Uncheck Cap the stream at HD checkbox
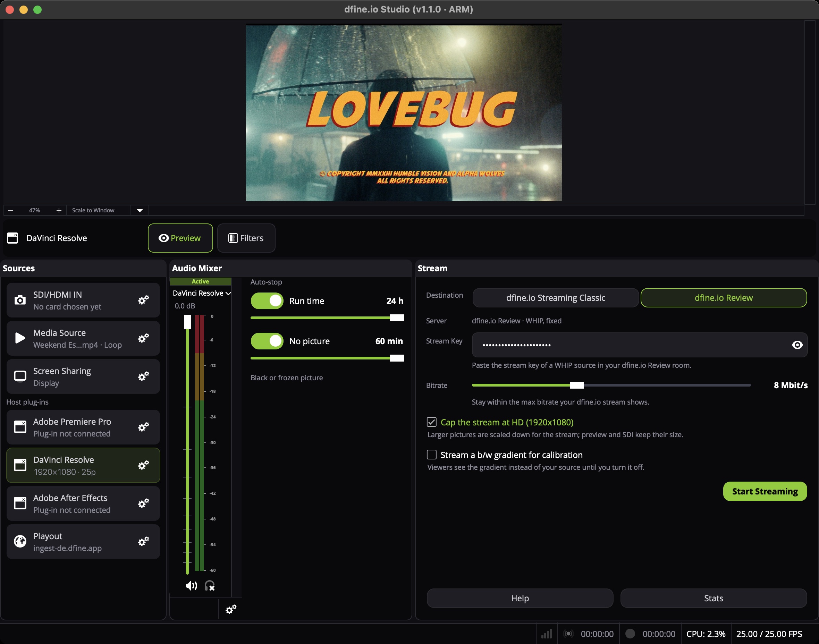 click(x=432, y=422)
